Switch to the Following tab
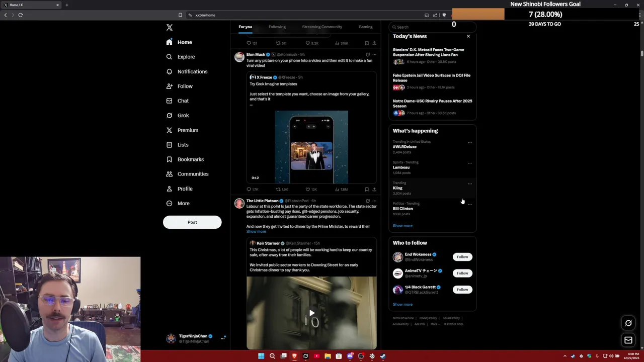This screenshot has width=644, height=362. [277, 27]
